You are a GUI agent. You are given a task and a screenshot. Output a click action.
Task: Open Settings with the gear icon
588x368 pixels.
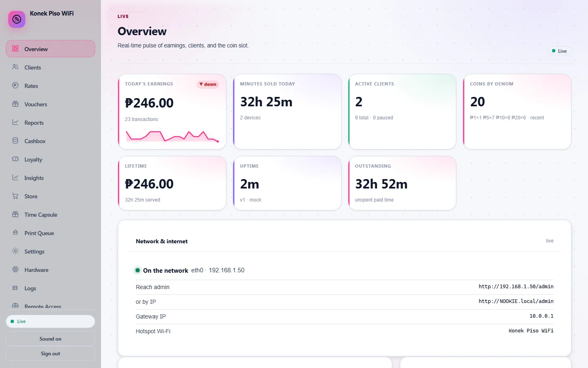pyautogui.click(x=16, y=251)
